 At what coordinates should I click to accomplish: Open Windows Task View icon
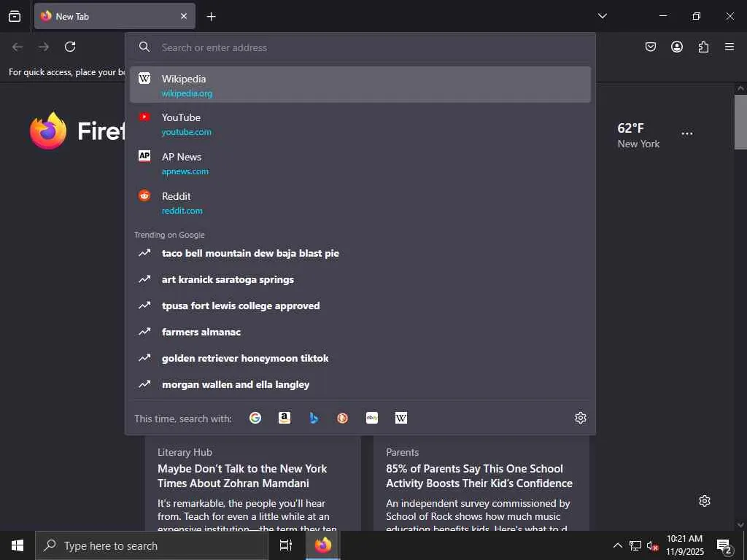point(286,545)
